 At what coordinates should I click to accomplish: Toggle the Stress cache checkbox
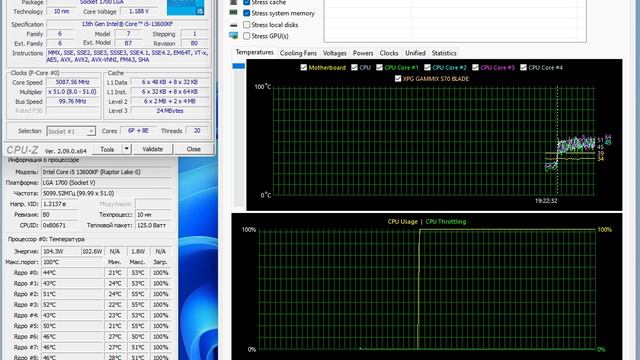pyautogui.click(x=247, y=2)
